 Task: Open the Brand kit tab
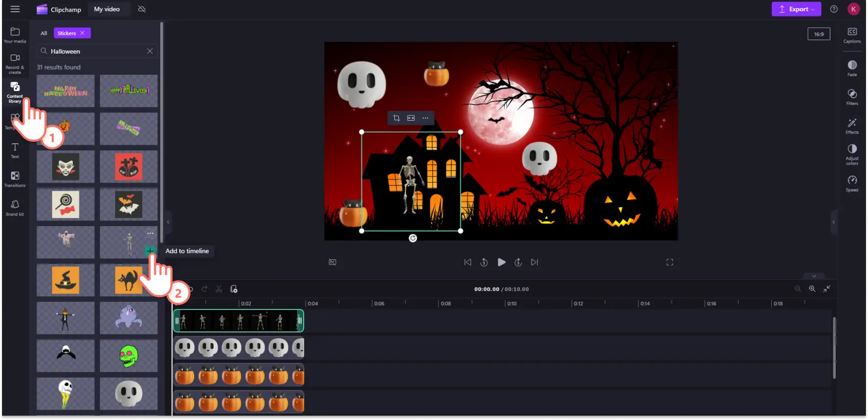click(x=15, y=208)
